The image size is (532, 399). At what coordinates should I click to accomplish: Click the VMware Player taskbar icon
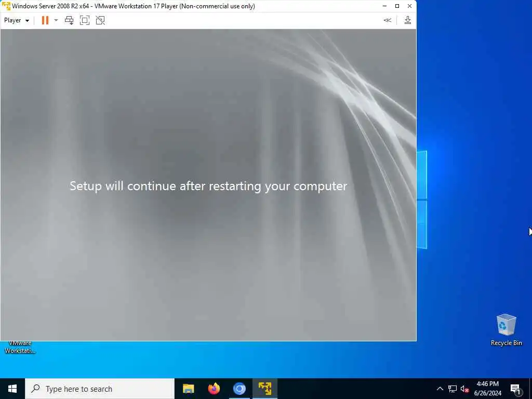click(264, 389)
